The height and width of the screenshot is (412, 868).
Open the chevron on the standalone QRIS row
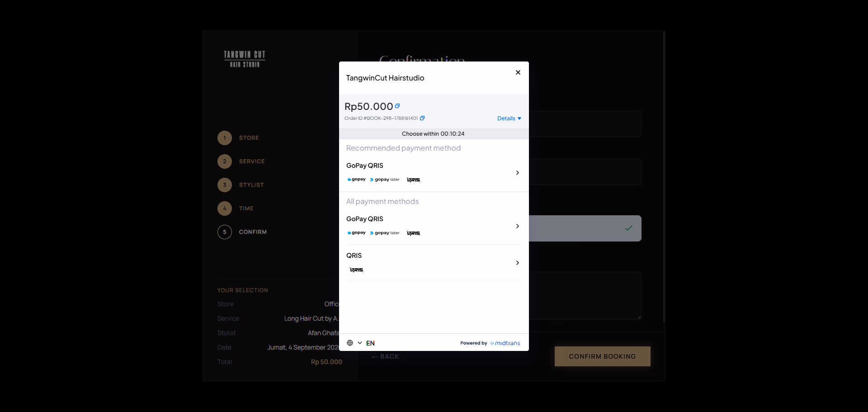click(x=518, y=263)
